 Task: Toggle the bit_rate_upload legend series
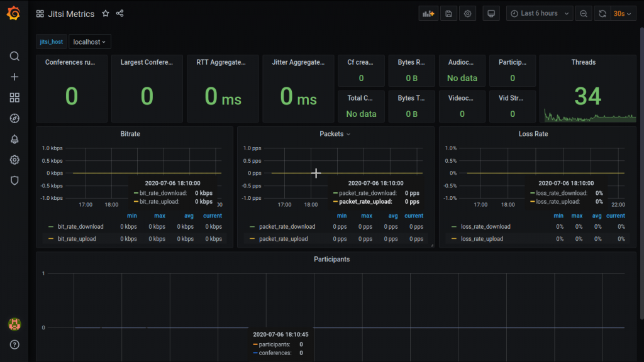[x=77, y=239]
